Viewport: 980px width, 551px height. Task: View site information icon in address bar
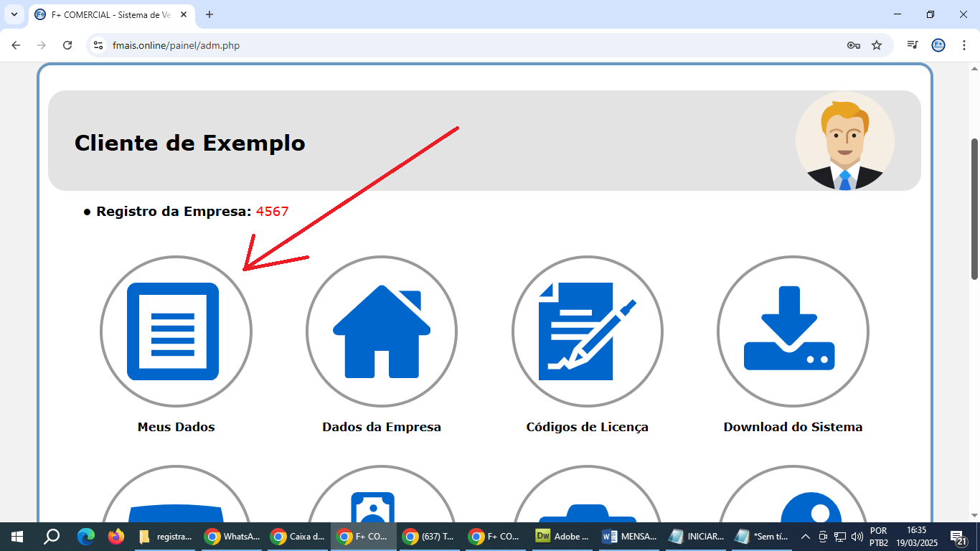[99, 45]
